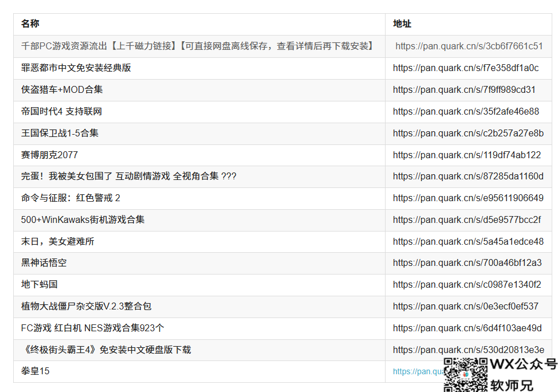
Task: Open the URL ending in 5a45a1edce48
Action: (468, 242)
